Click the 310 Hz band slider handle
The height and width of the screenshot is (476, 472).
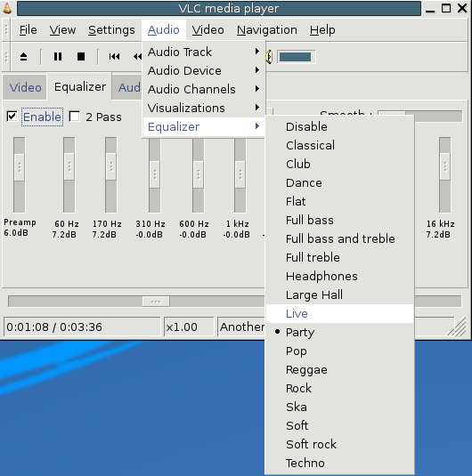pyautogui.click(x=154, y=174)
